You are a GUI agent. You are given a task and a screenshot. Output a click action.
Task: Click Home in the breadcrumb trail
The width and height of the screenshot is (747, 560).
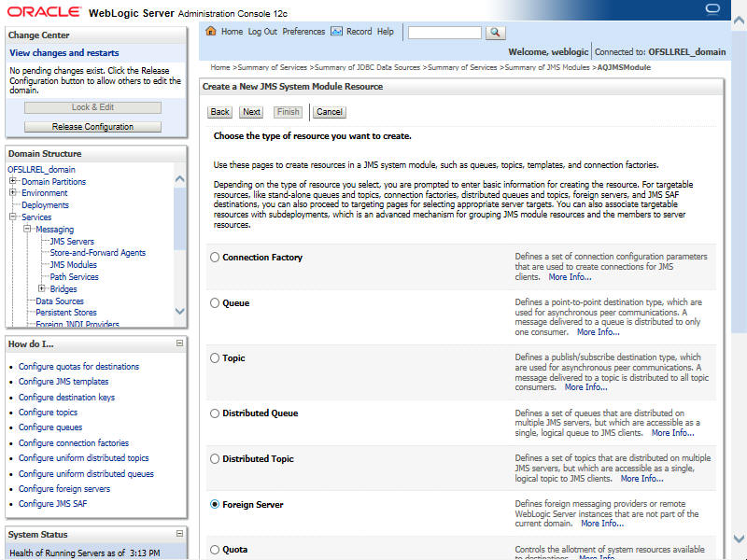tap(220, 67)
